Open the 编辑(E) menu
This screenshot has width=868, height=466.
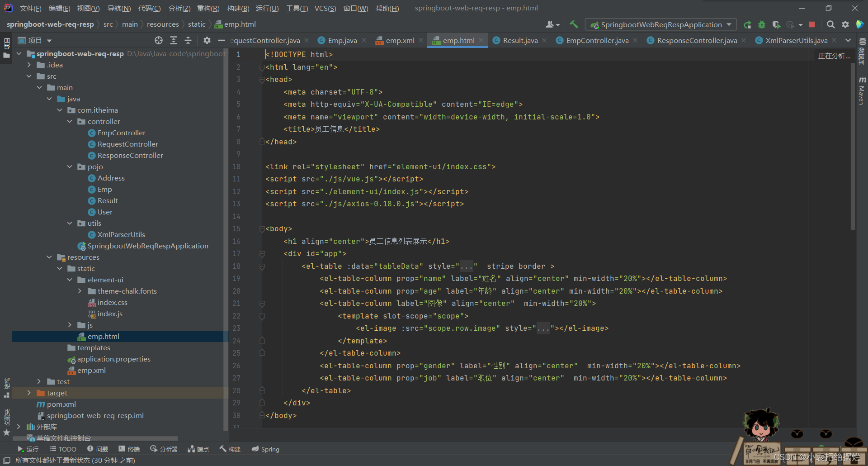59,9
